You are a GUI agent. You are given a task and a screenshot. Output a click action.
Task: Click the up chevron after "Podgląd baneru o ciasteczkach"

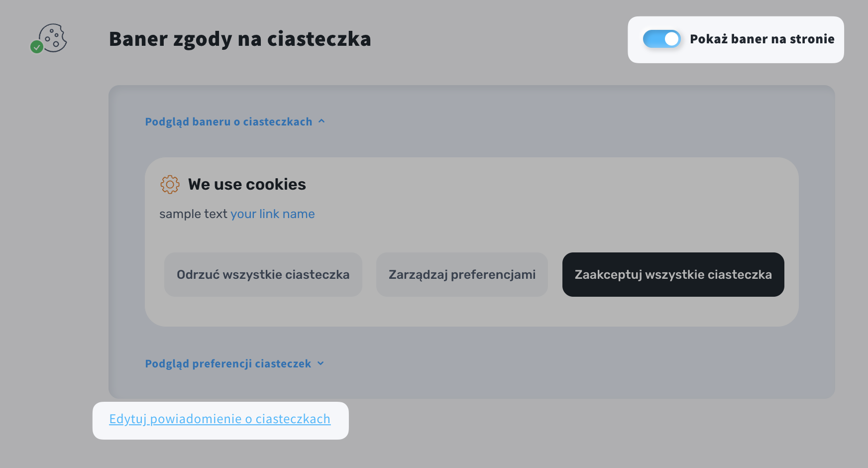pyautogui.click(x=322, y=121)
